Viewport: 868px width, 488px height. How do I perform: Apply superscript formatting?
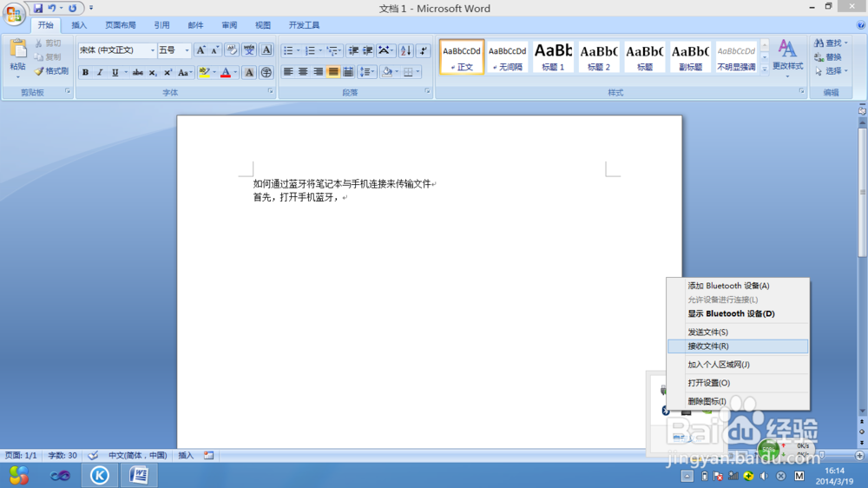[168, 73]
